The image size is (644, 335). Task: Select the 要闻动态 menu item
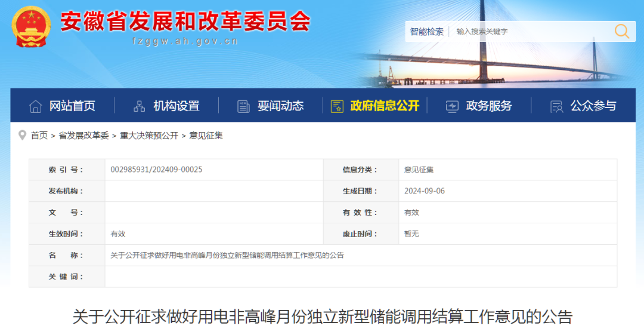click(280, 106)
